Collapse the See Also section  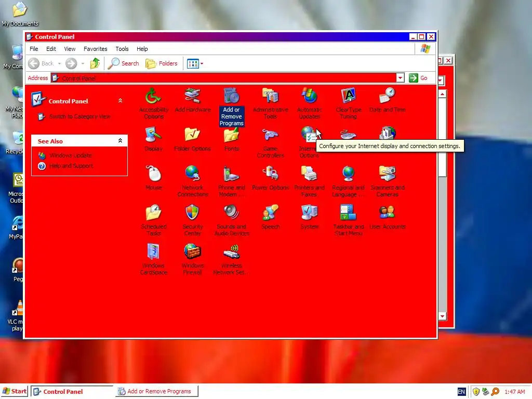pos(120,140)
